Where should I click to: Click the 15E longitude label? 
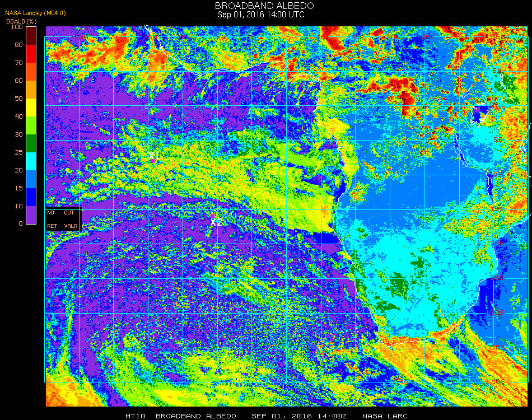point(359,37)
